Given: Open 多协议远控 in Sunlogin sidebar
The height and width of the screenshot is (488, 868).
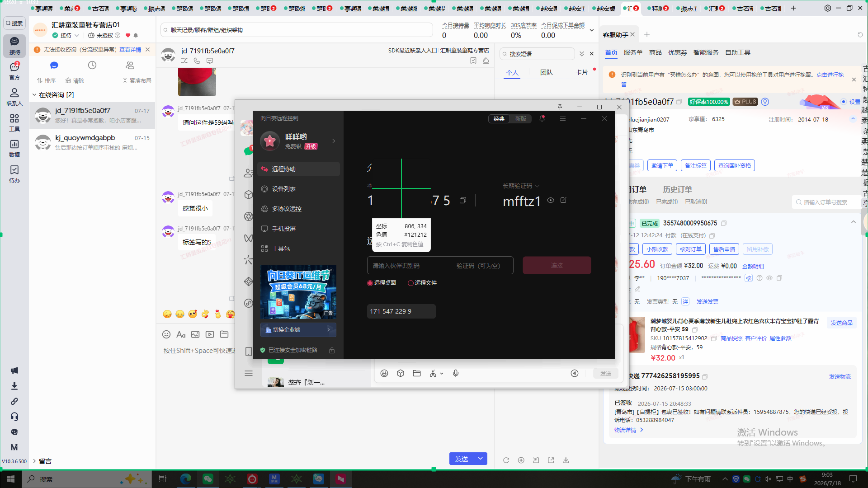Looking at the screenshot, I should (x=298, y=209).
